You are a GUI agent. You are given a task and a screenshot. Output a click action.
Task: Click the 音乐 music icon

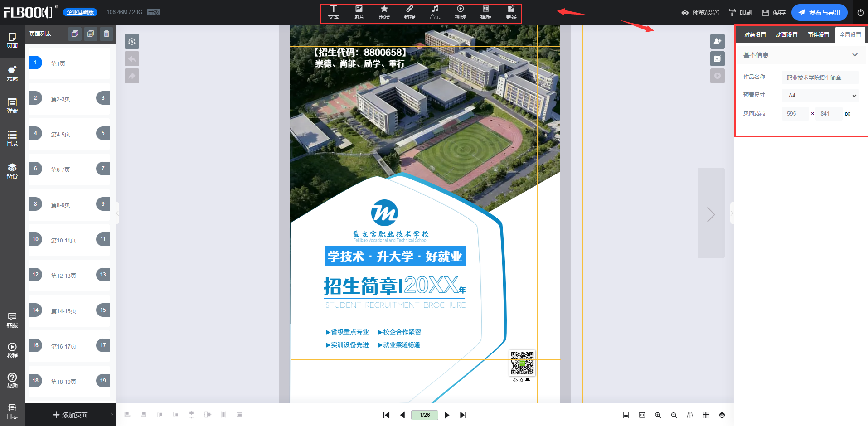435,13
